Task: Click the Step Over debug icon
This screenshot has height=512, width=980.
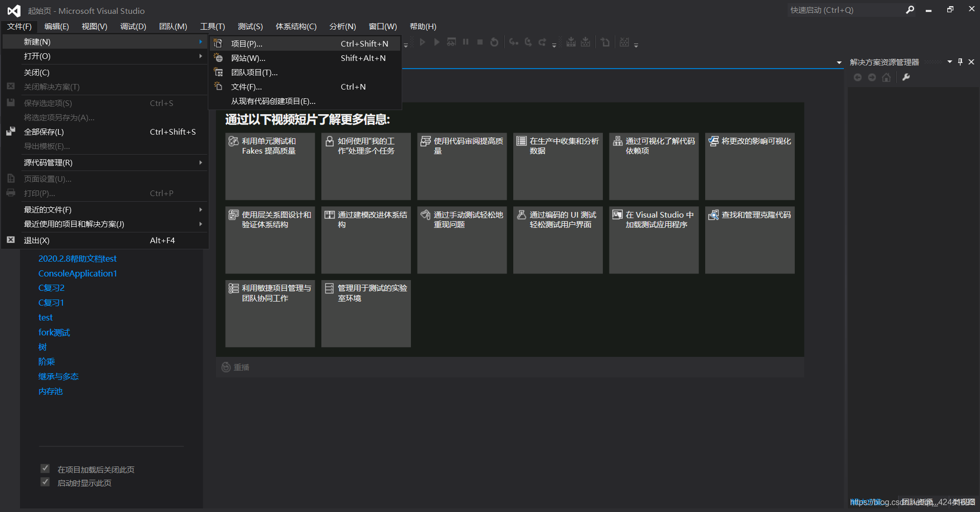Action: tap(528, 42)
